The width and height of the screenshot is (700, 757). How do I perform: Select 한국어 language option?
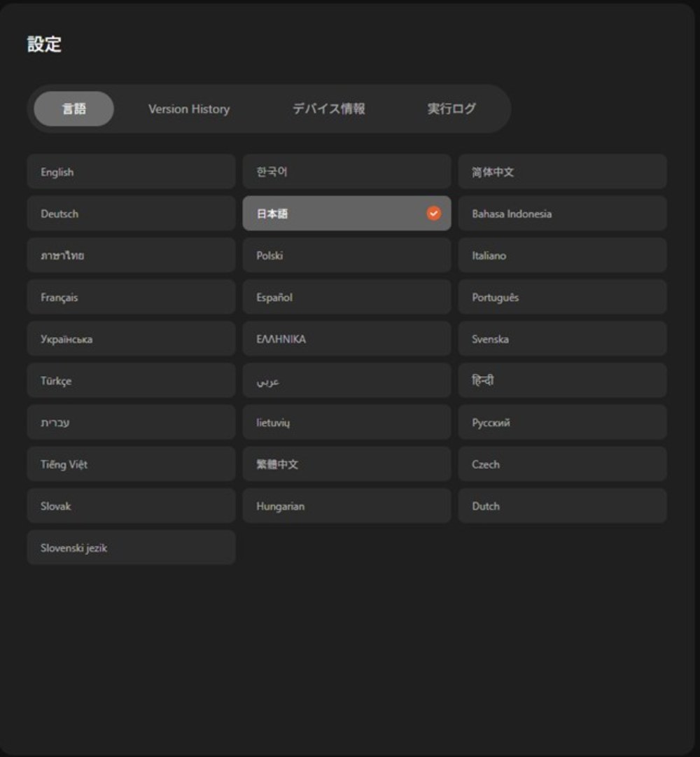(347, 172)
